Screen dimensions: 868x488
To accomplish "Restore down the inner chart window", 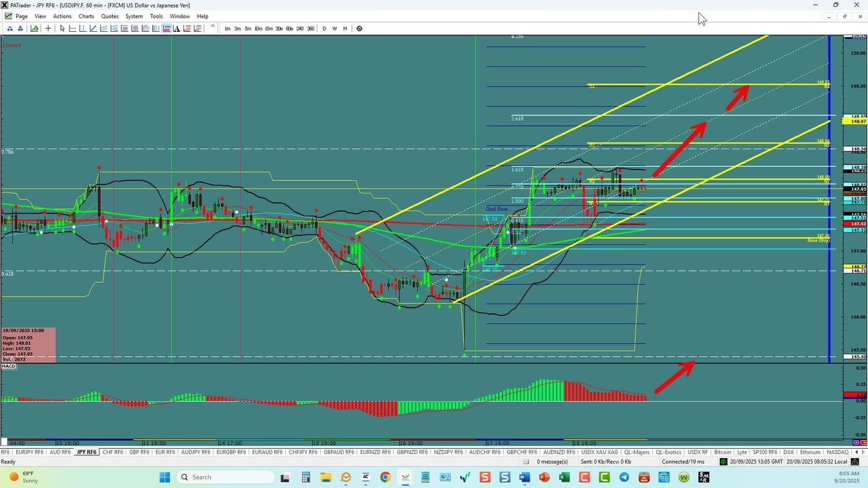I will (x=844, y=16).
